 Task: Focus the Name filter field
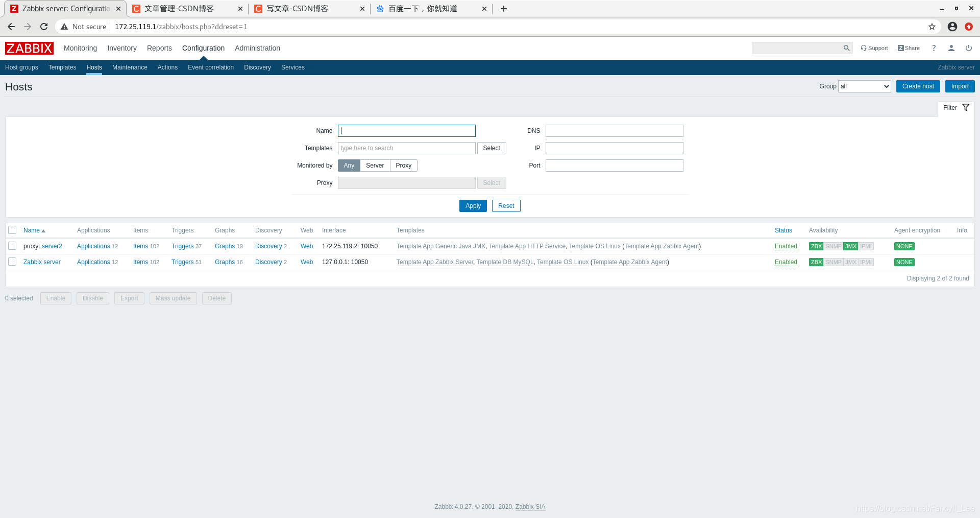click(x=406, y=131)
